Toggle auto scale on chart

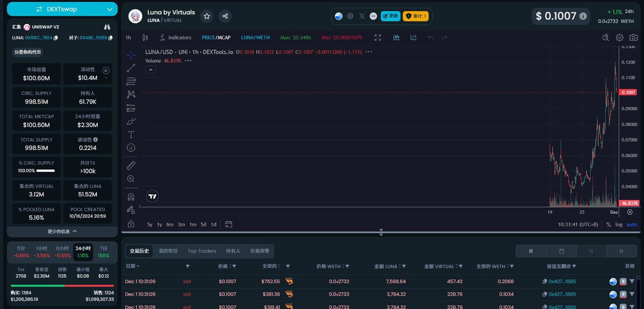(x=632, y=224)
